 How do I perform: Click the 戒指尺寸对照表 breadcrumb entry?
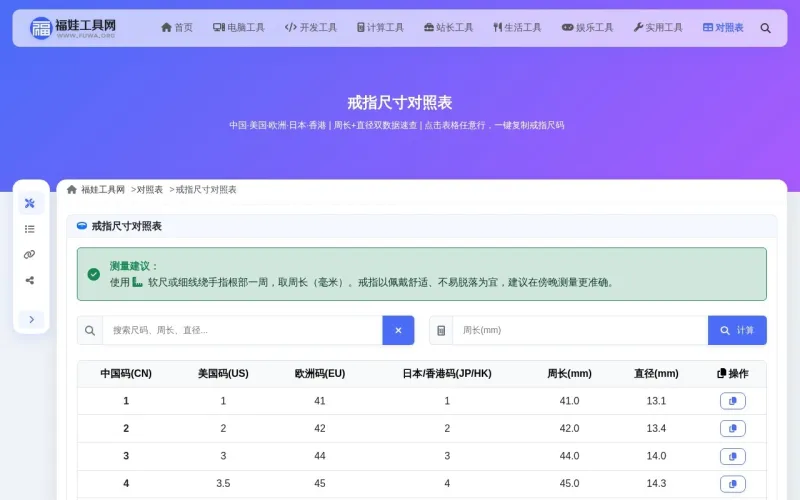206,190
